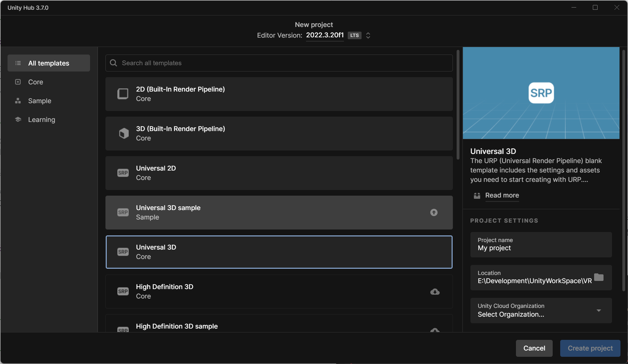Open the Learning templates category

pyautogui.click(x=49, y=119)
